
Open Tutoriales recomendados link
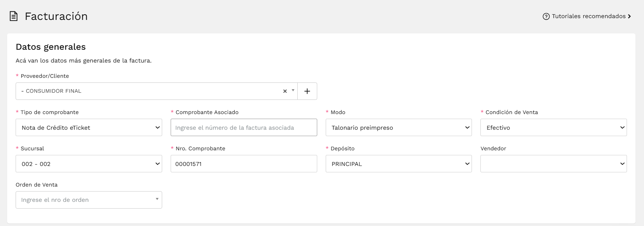(587, 16)
